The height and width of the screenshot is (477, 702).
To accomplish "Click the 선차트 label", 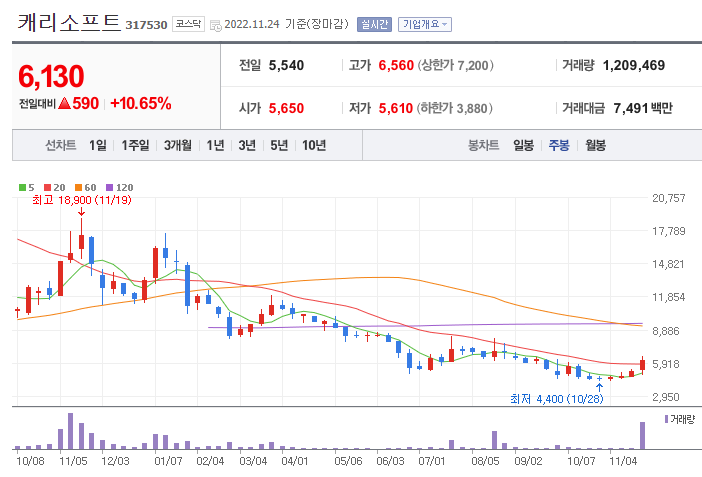I will click(x=61, y=145).
